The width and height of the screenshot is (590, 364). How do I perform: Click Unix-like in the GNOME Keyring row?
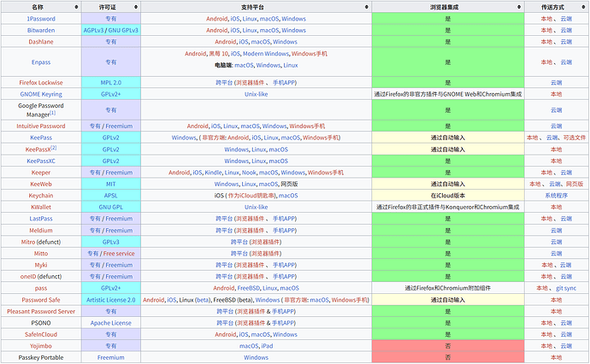pos(257,94)
